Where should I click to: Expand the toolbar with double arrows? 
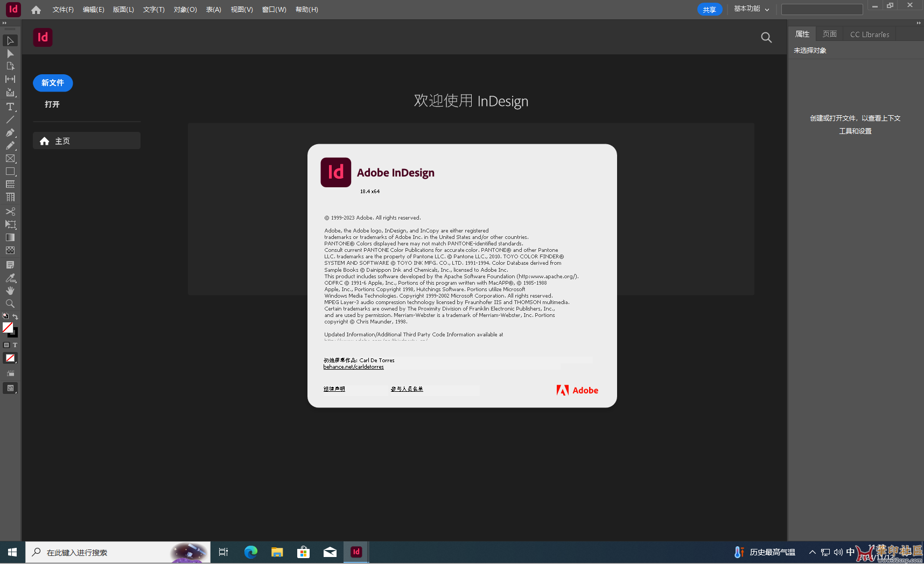[4, 23]
